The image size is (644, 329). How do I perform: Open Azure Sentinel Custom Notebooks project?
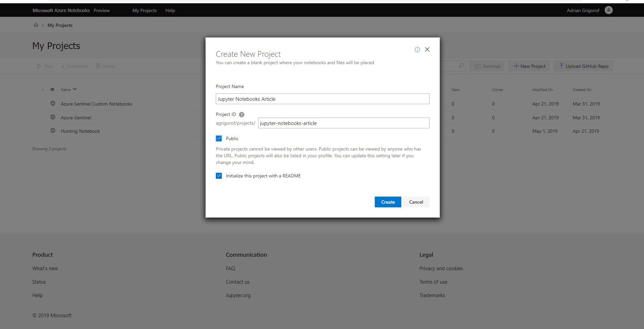point(96,104)
